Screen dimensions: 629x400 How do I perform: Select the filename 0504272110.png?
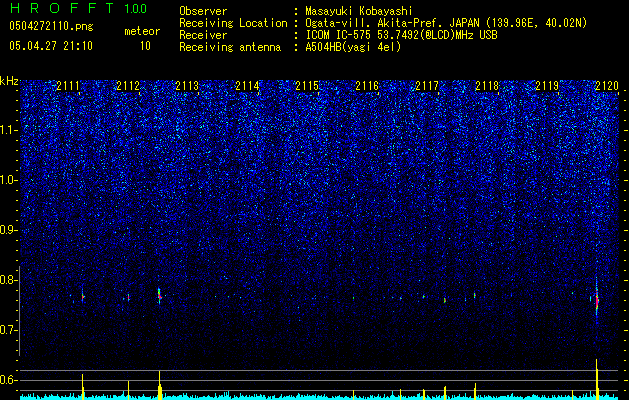click(x=51, y=27)
